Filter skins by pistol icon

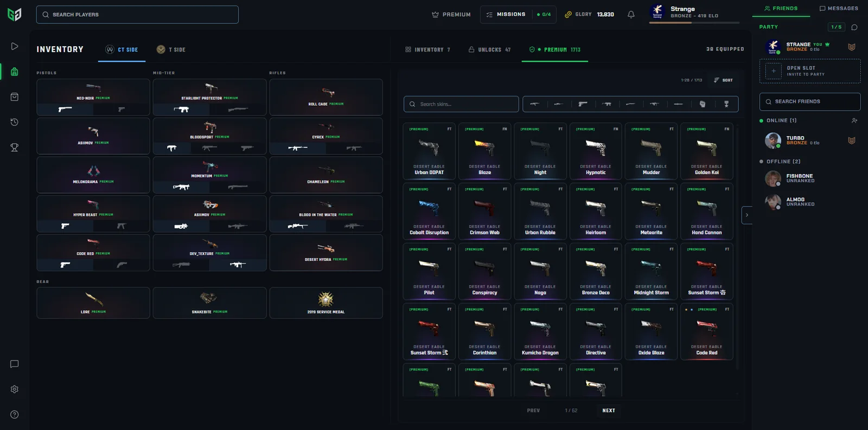pyautogui.click(x=583, y=104)
